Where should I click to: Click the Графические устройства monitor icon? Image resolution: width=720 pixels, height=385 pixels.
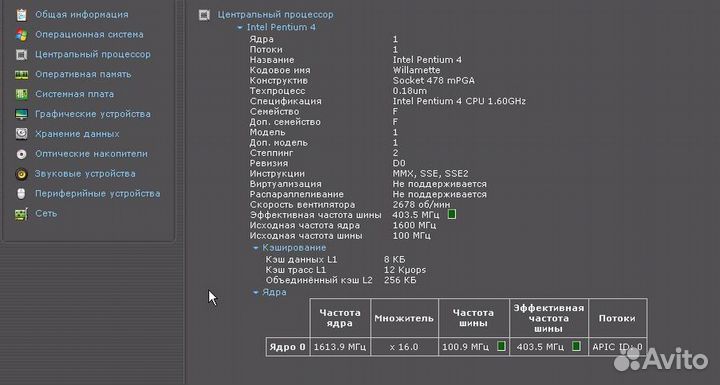[21, 114]
